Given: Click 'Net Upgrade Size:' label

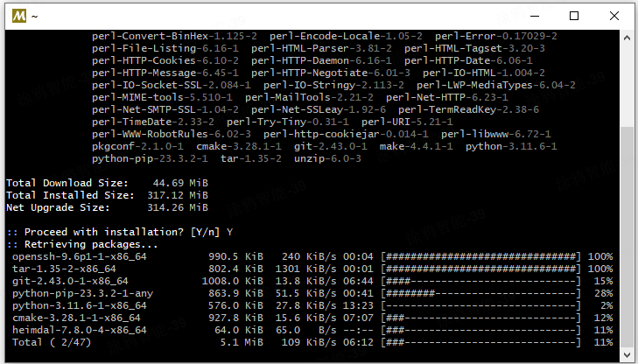Looking at the screenshot, I should pyautogui.click(x=58, y=207).
